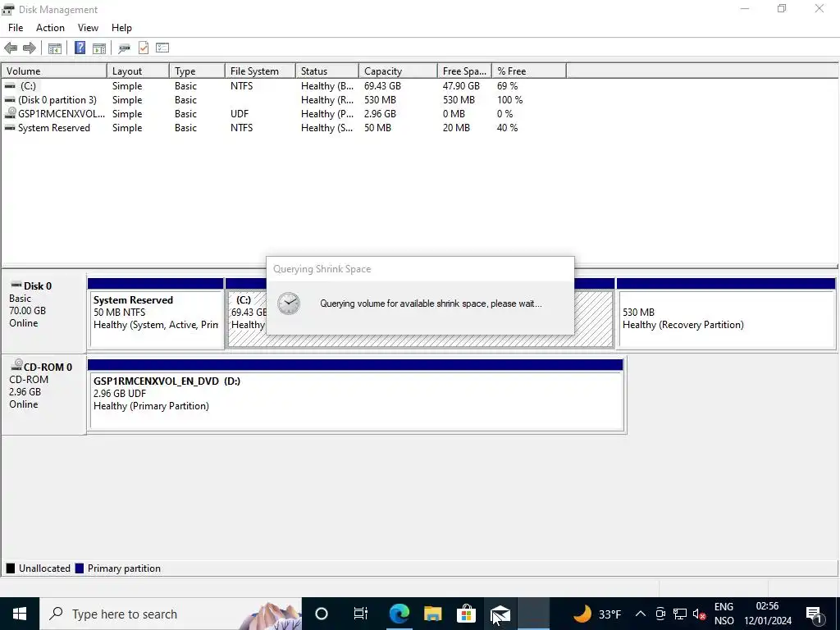Open the Action menu

tap(50, 28)
